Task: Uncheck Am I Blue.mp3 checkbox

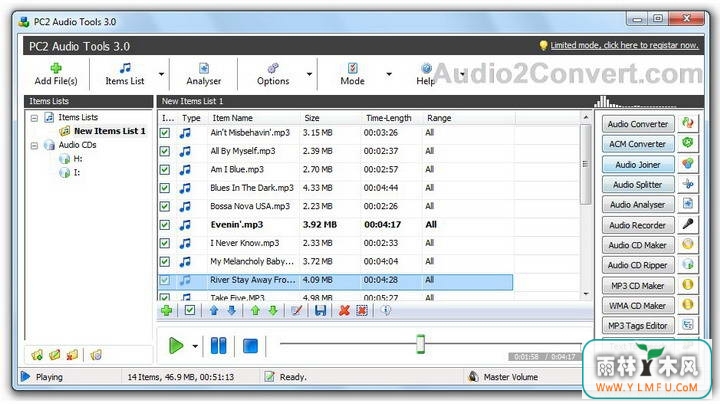Action: (165, 170)
